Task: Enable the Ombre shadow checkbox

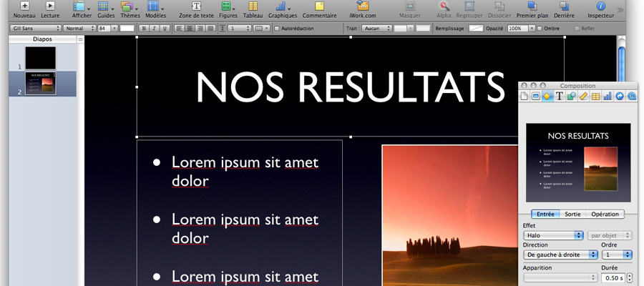Action: pyautogui.click(x=540, y=29)
